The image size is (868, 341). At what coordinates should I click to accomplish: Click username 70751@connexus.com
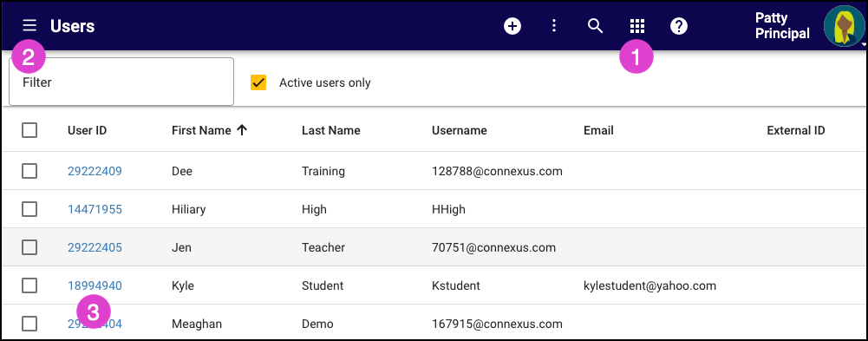click(x=493, y=247)
